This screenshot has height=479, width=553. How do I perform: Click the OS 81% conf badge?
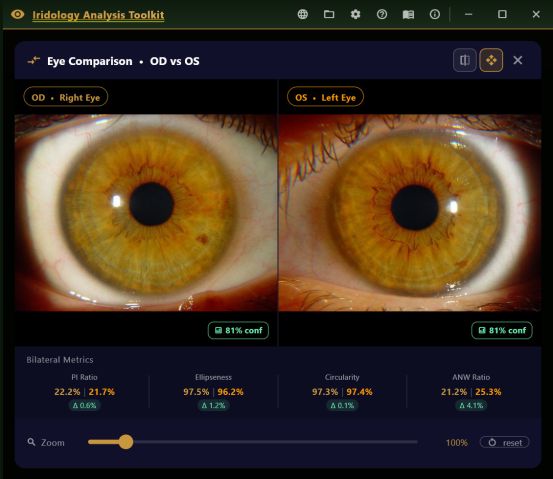pyautogui.click(x=502, y=331)
